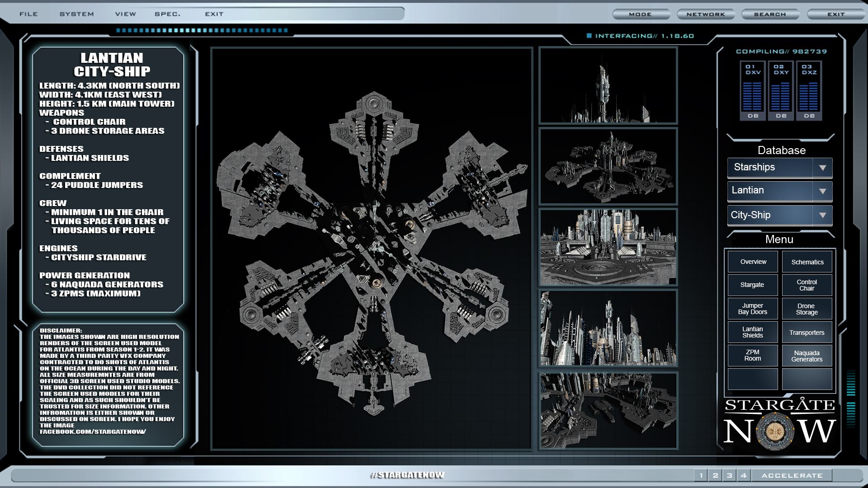
Task: Select the Schematics menu tile
Action: point(807,262)
